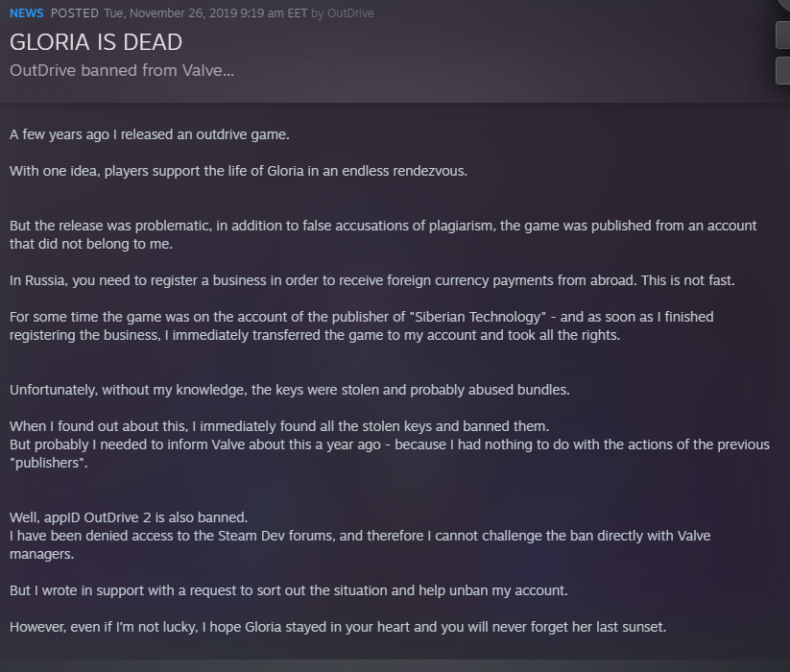Screen dimensions: 790x672
Task: Click the line 'A few years ago I released'
Action: [x=149, y=135]
